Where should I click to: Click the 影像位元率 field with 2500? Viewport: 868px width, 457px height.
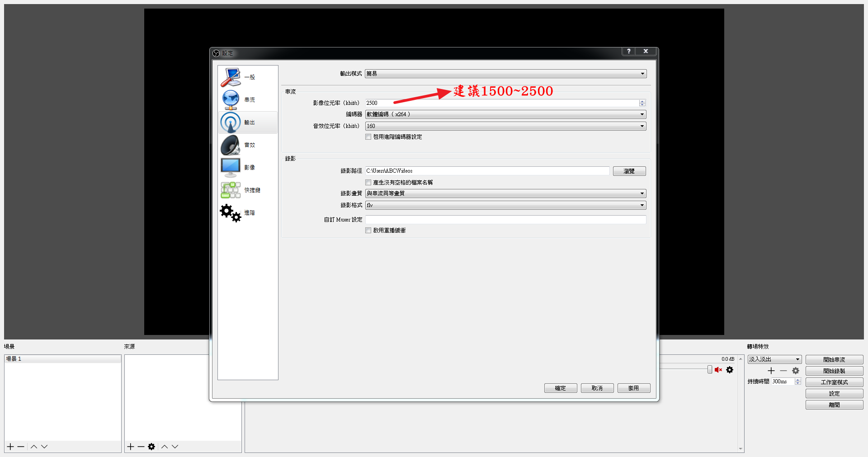pos(502,103)
